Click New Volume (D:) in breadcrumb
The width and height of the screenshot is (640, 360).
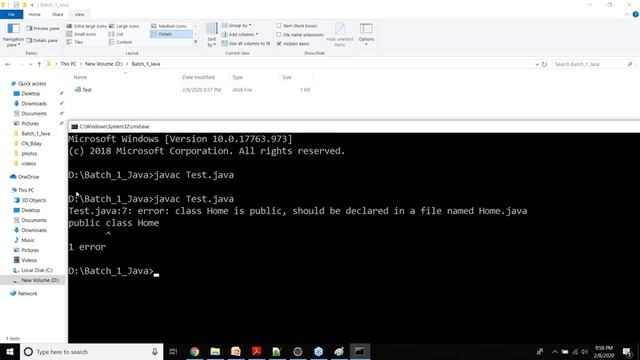pyautogui.click(x=104, y=64)
